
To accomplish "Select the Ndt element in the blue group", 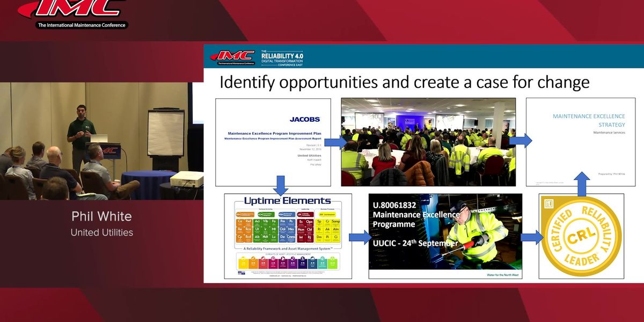I will [265, 237].
